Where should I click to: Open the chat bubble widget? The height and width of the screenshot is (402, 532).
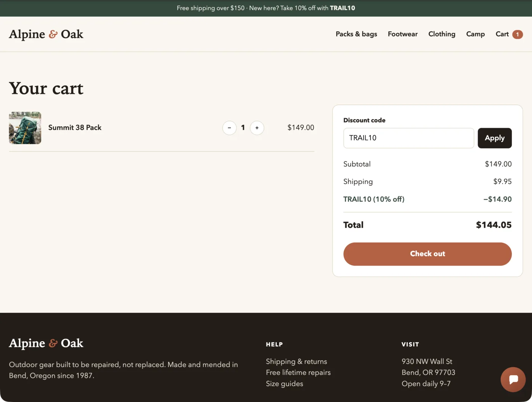tap(513, 379)
